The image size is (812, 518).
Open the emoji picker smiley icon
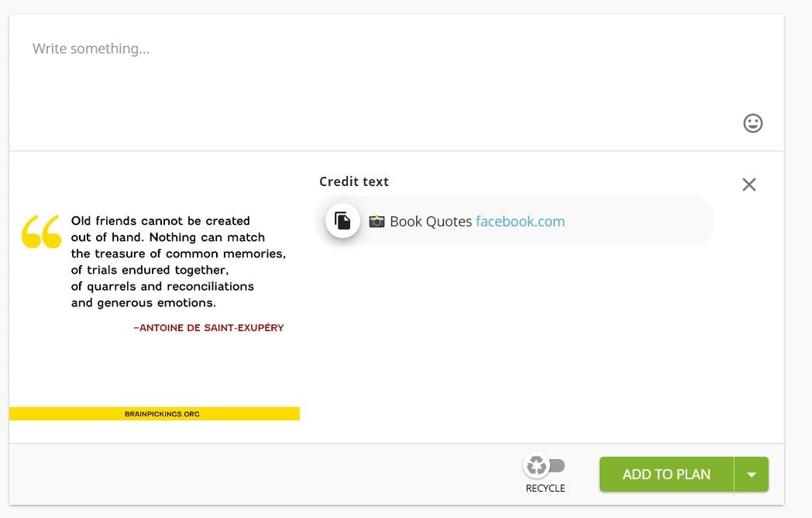pos(752,123)
